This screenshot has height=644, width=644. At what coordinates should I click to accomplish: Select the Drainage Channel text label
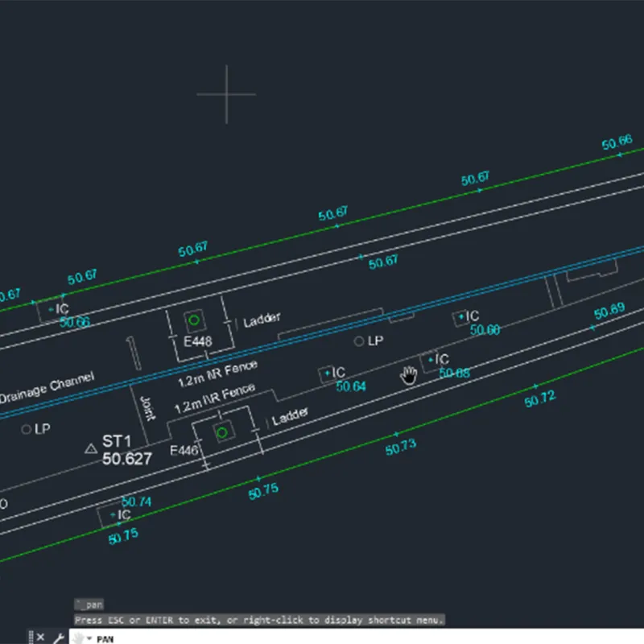click(47, 384)
